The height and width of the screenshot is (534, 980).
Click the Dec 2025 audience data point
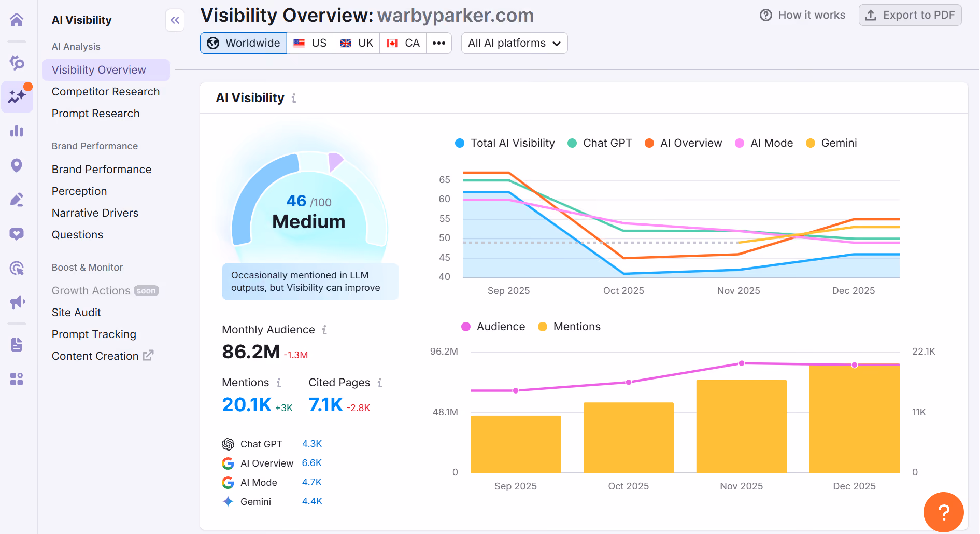(855, 365)
